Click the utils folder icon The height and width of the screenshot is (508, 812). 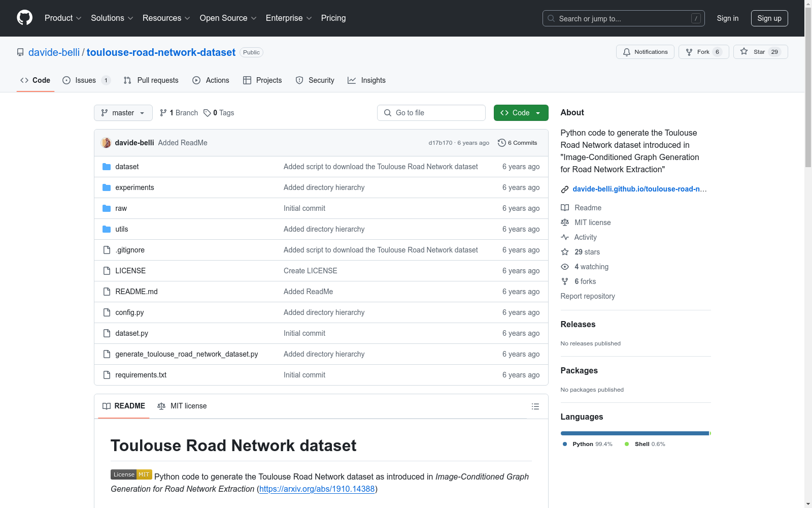[x=107, y=229]
